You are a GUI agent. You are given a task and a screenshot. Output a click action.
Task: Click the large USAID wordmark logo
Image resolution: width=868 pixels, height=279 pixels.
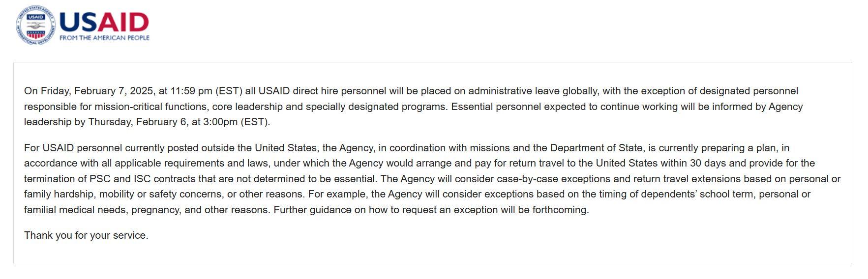pos(104,22)
